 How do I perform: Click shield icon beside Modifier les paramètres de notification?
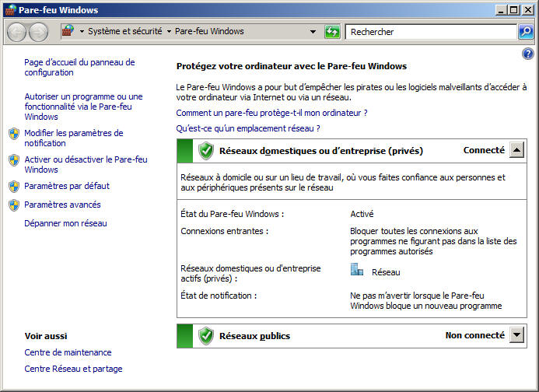[14, 134]
